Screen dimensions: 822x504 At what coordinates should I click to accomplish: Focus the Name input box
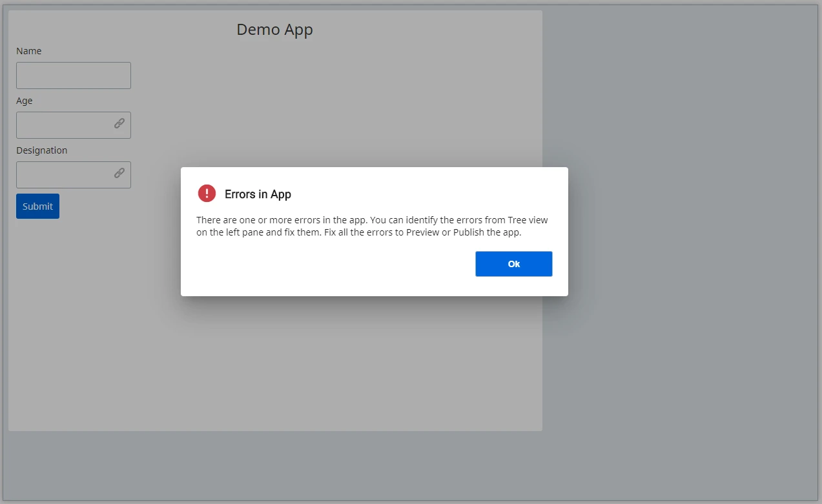(x=74, y=76)
